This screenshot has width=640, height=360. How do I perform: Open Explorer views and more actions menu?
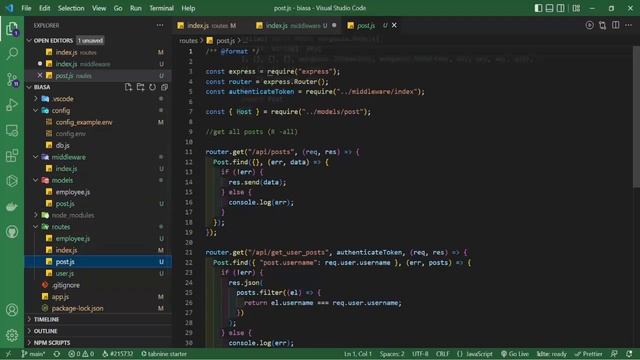point(160,25)
